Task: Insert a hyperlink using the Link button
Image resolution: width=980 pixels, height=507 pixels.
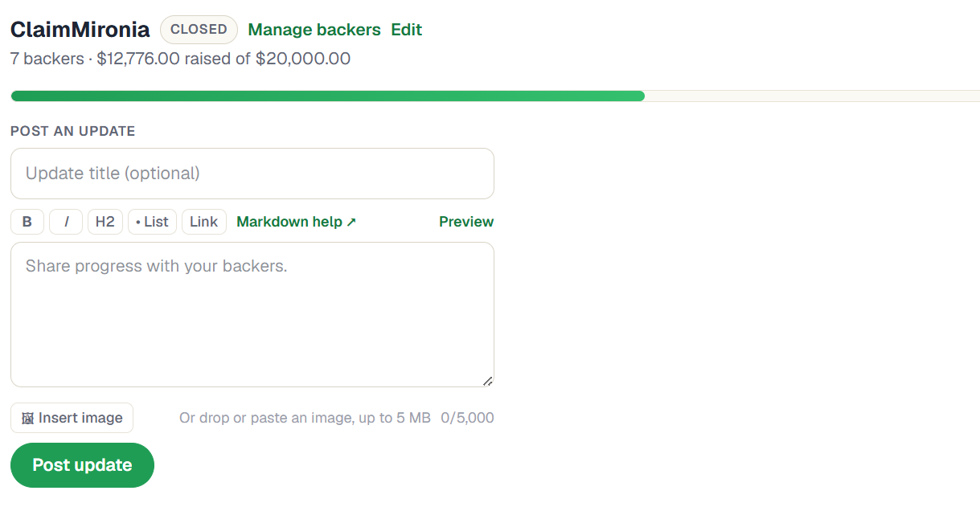Action: pyautogui.click(x=204, y=222)
